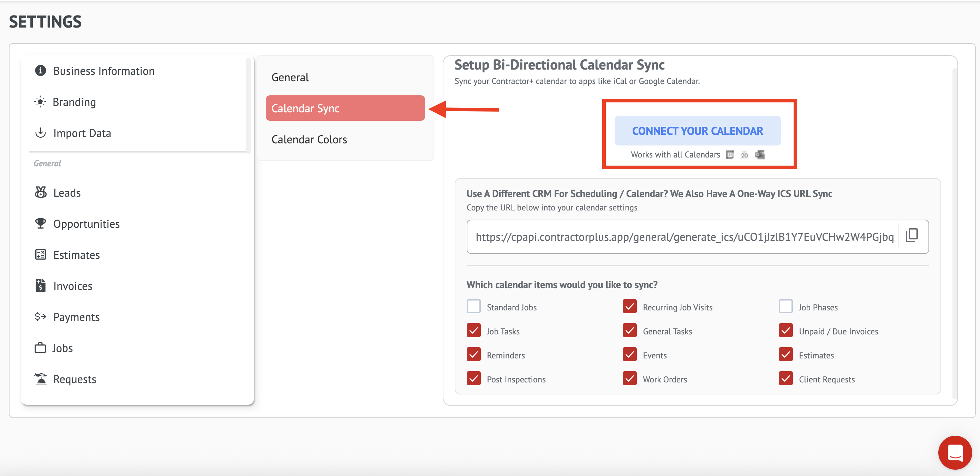Uncheck Recurring Job Visits checkbox
980x476 pixels.
629,307
